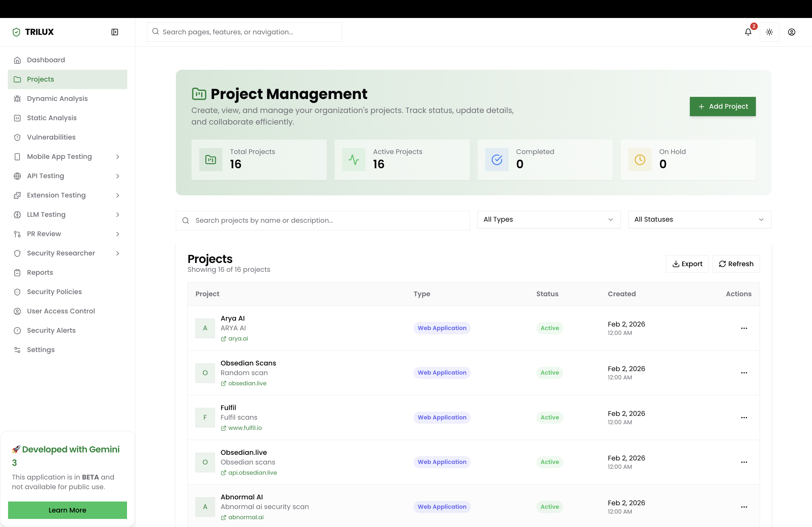This screenshot has width=812, height=527.
Task: Open the All Types dropdown
Action: click(548, 219)
